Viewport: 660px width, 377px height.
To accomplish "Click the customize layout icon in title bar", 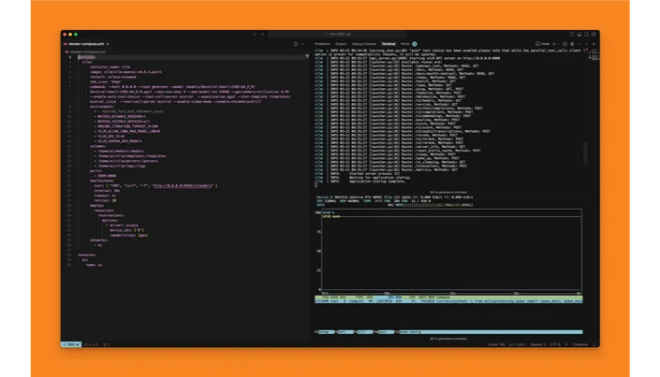I will coord(594,34).
